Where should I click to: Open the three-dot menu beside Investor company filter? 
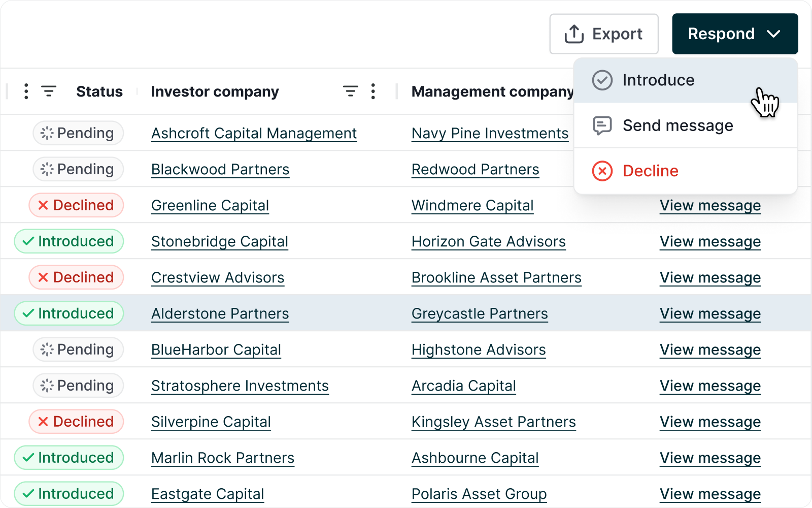[x=374, y=91]
